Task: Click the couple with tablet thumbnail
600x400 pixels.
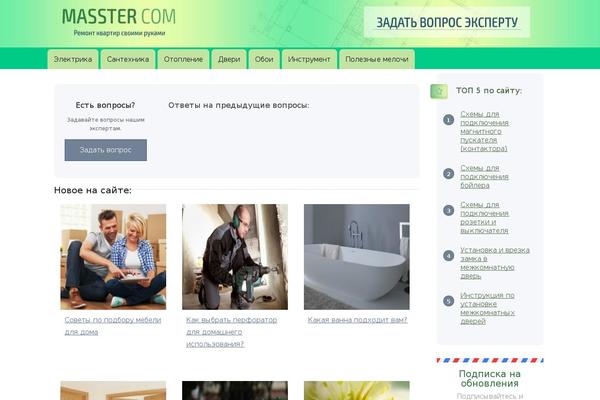Action: [113, 257]
